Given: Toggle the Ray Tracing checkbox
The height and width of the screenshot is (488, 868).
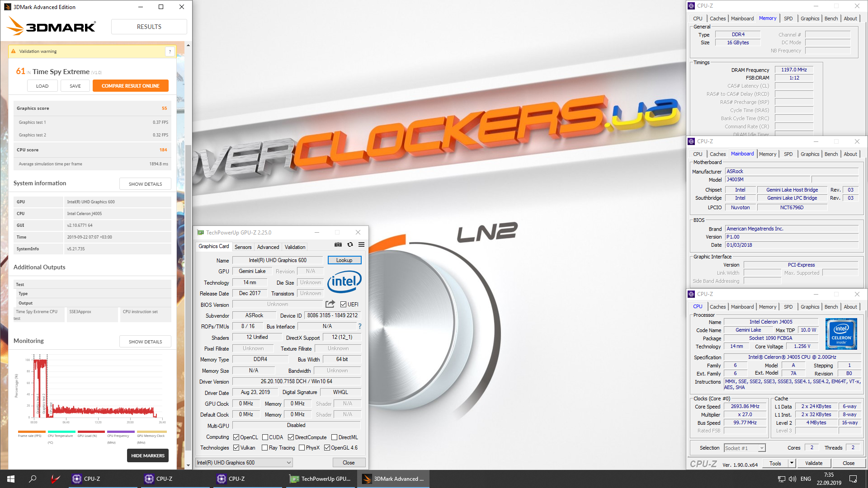Looking at the screenshot, I should point(264,448).
